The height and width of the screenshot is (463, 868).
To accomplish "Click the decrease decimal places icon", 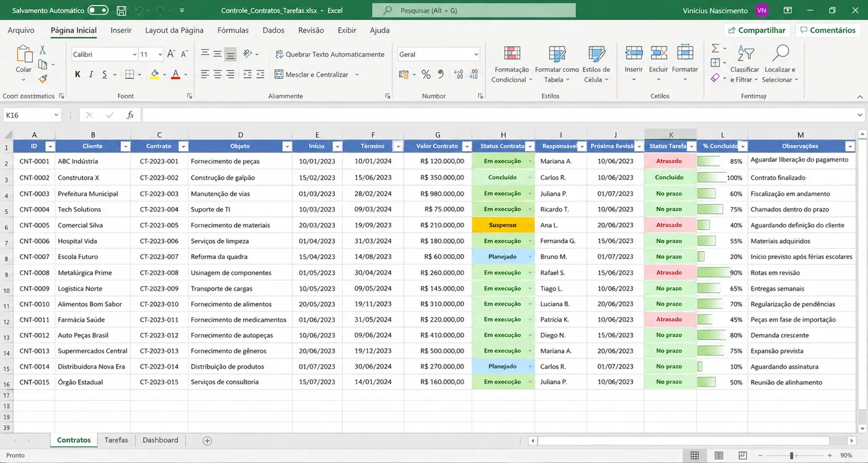I will pyautogui.click(x=474, y=74).
